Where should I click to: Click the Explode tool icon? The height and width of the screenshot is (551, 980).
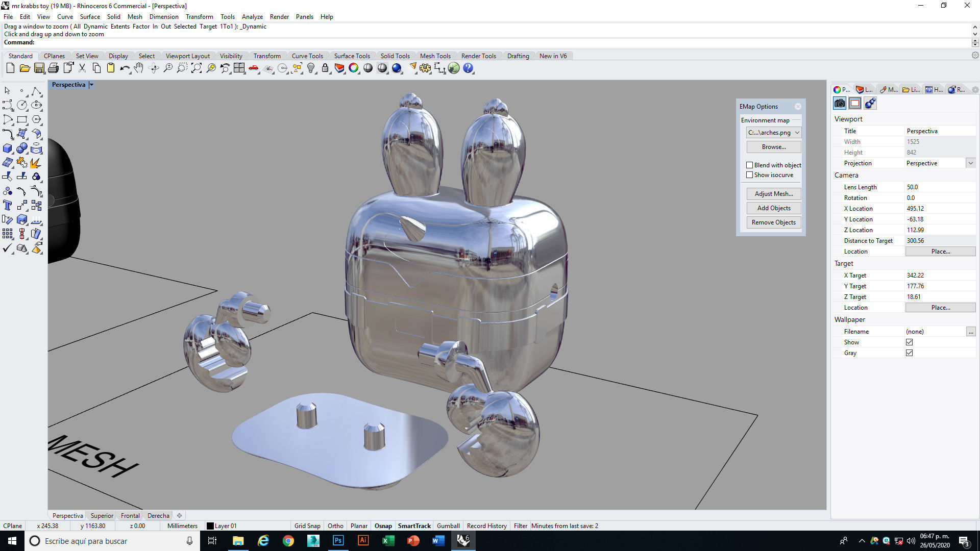click(x=36, y=163)
